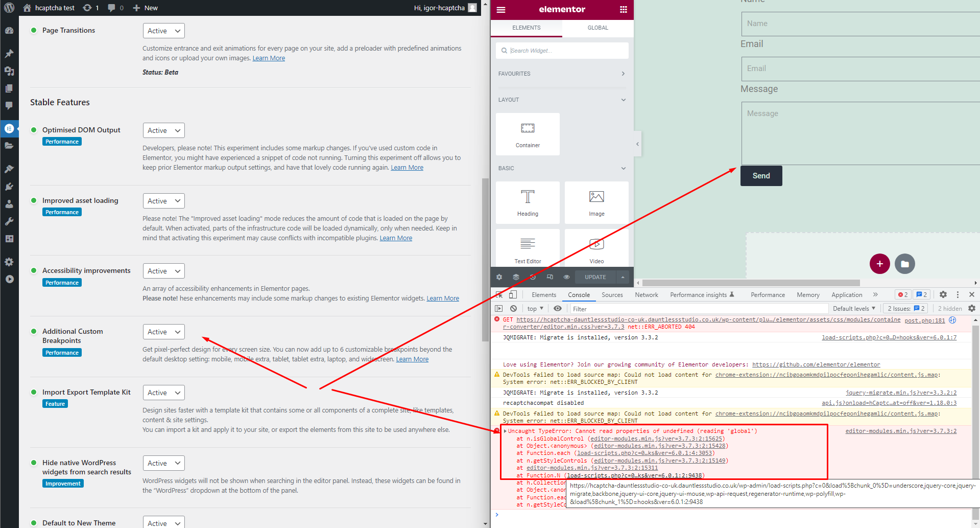Toggle device emulation toolbar in DevTools
980x528 pixels.
click(x=513, y=294)
